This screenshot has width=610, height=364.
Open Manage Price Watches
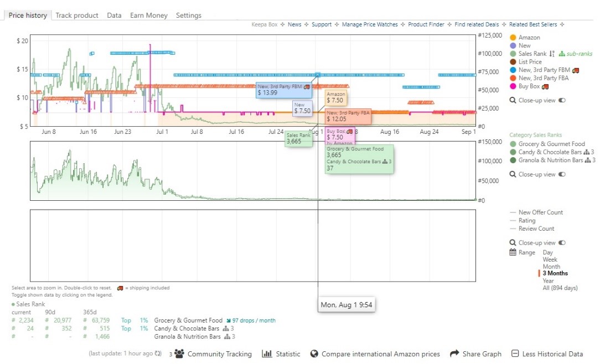370,24
